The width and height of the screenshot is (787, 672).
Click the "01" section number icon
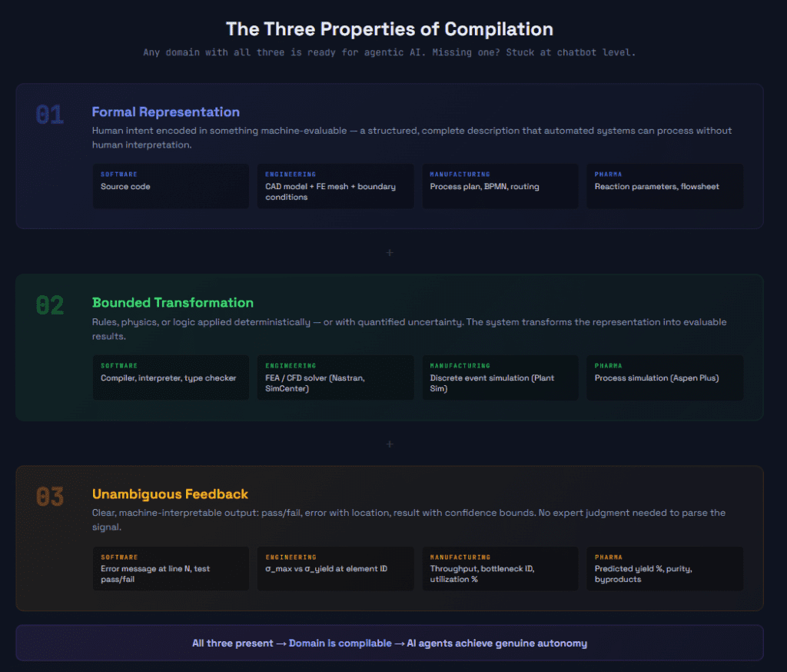pyautogui.click(x=49, y=114)
